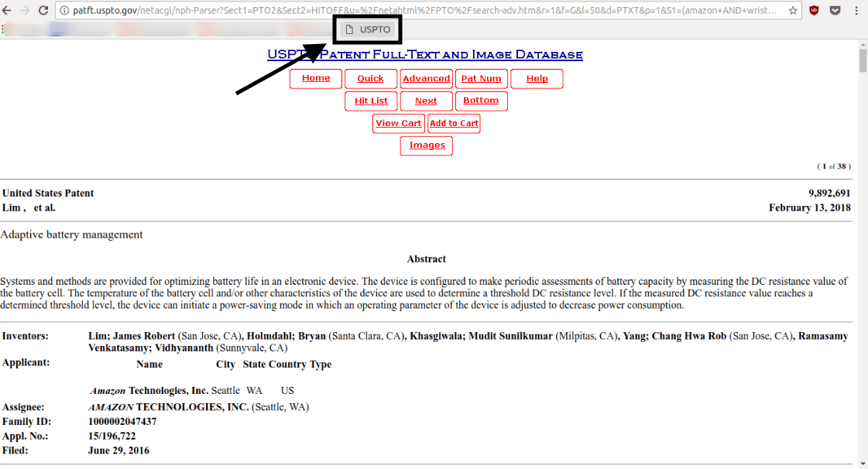Click the Applicant: label
The height and width of the screenshot is (469, 868).
[x=26, y=363]
